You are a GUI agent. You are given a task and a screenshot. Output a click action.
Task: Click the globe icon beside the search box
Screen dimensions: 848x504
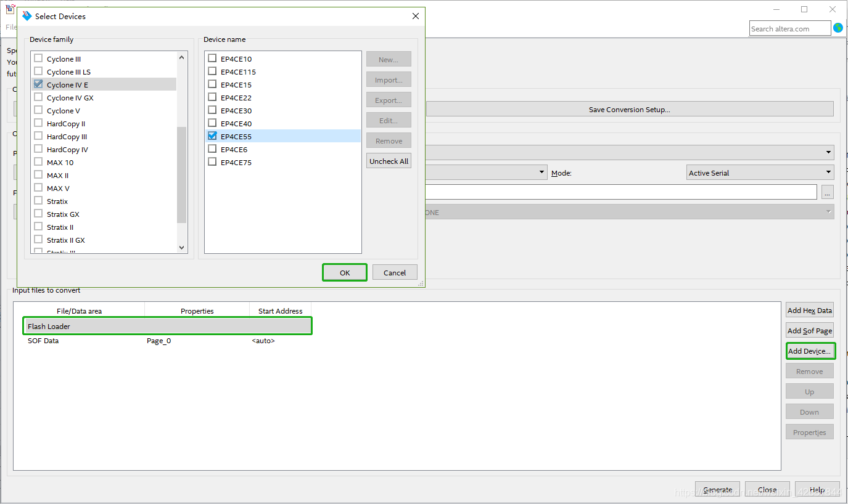click(x=838, y=28)
